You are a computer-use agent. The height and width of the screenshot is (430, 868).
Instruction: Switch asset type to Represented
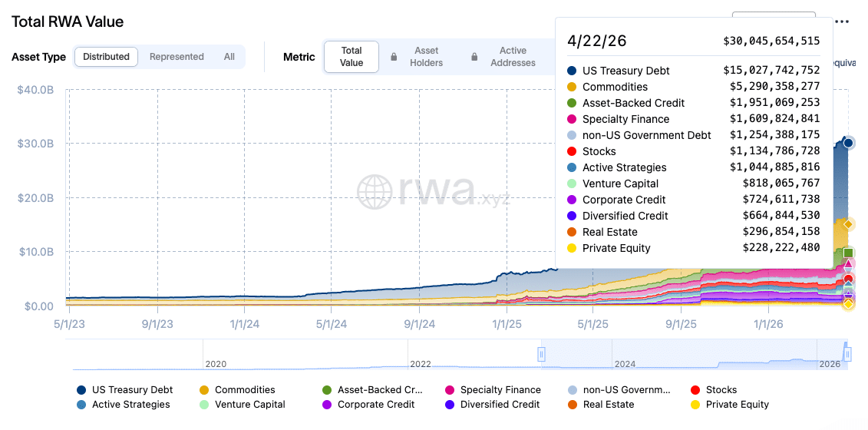[177, 57]
